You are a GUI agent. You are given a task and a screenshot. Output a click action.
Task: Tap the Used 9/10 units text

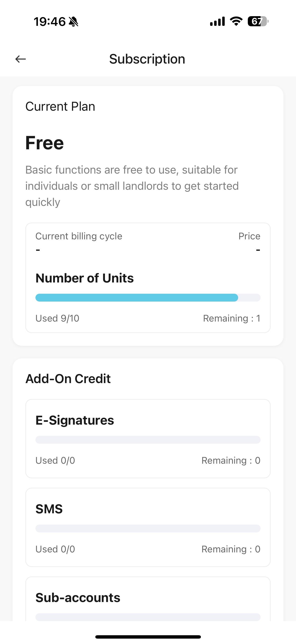click(x=57, y=318)
